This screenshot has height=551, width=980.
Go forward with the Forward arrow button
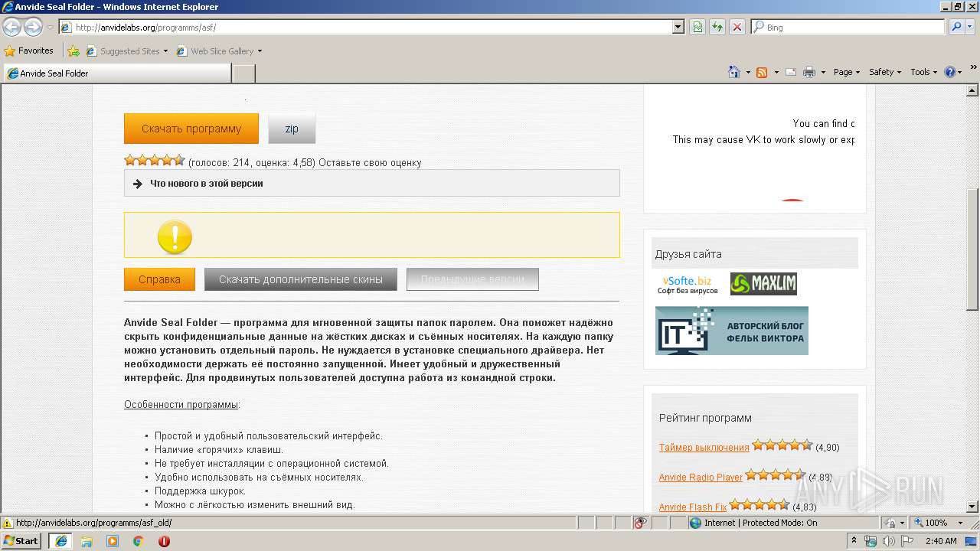pos(33,28)
